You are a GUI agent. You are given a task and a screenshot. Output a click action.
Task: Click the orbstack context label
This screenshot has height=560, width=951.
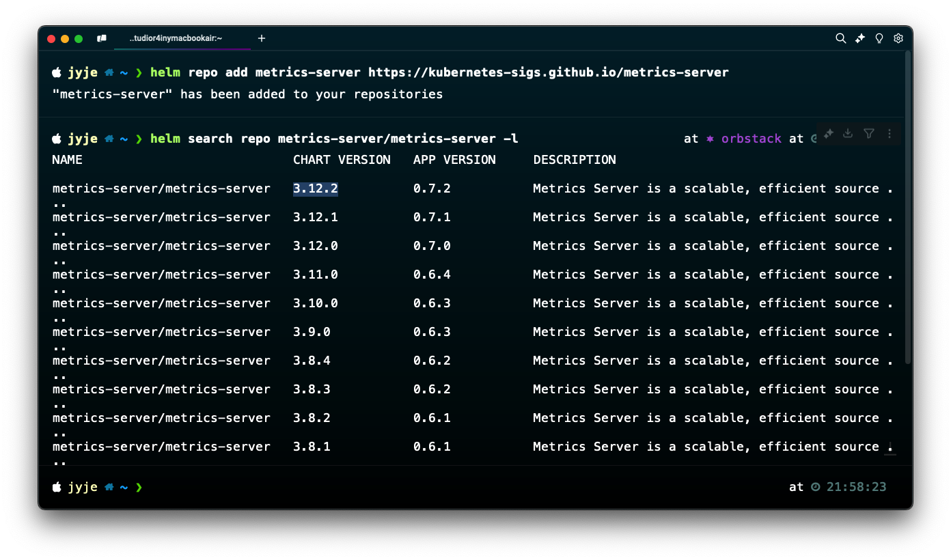pos(752,139)
